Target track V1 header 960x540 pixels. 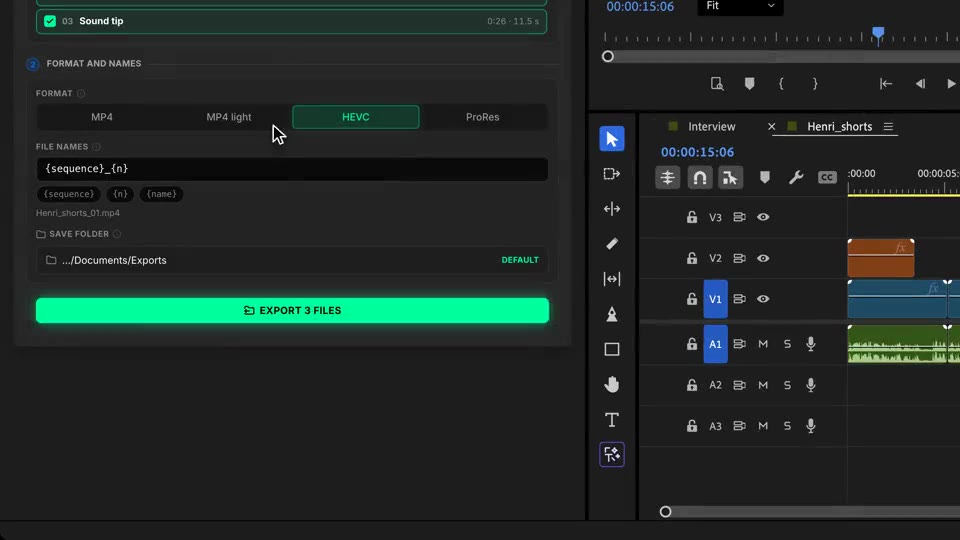pos(715,299)
